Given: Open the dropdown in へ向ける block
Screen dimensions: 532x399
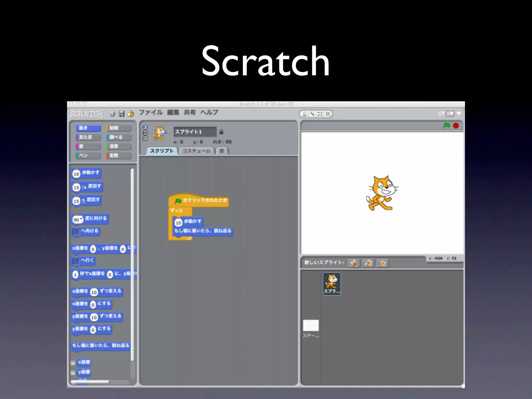Looking at the screenshot, I should tap(76, 232).
